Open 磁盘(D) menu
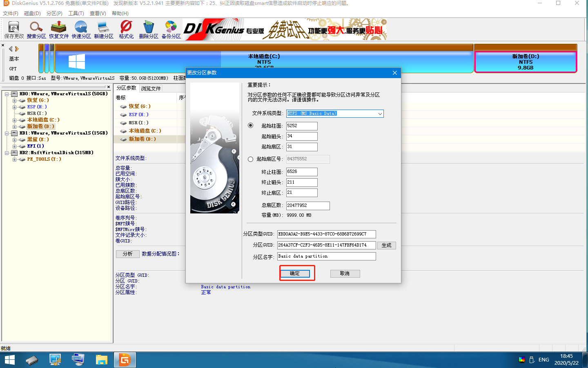This screenshot has height=368, width=588. click(32, 13)
